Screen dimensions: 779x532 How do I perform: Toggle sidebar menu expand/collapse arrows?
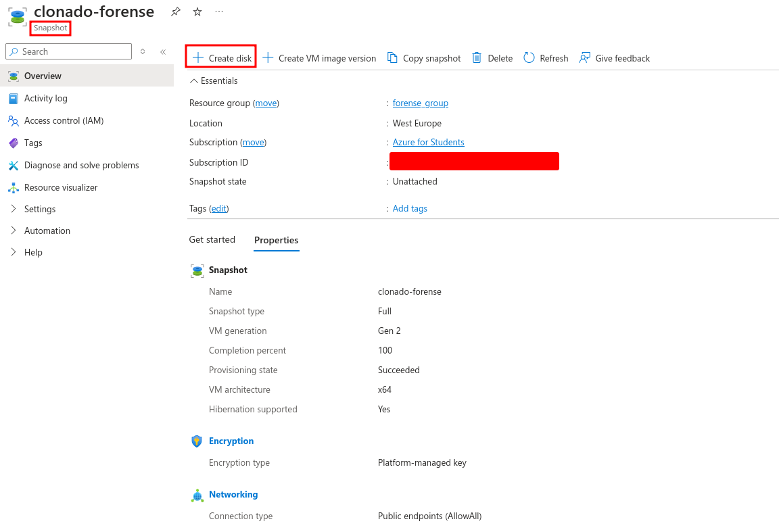point(143,51)
